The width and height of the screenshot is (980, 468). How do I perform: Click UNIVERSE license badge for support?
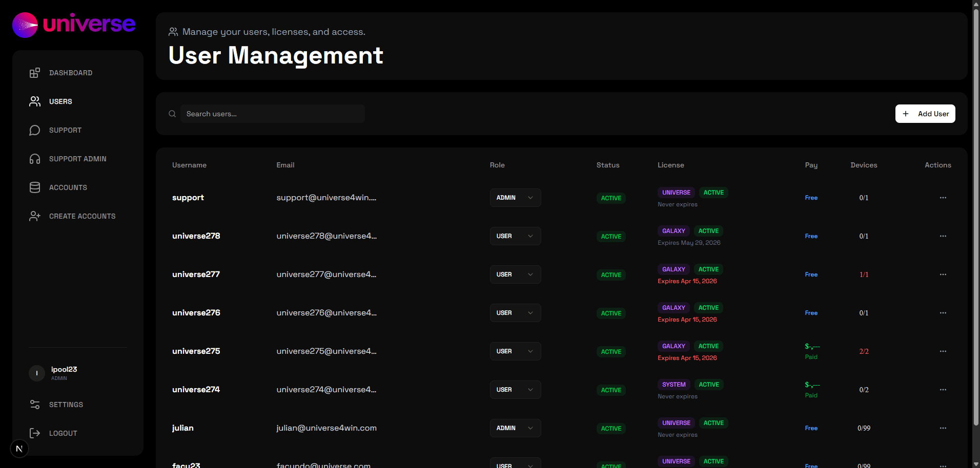tap(676, 193)
